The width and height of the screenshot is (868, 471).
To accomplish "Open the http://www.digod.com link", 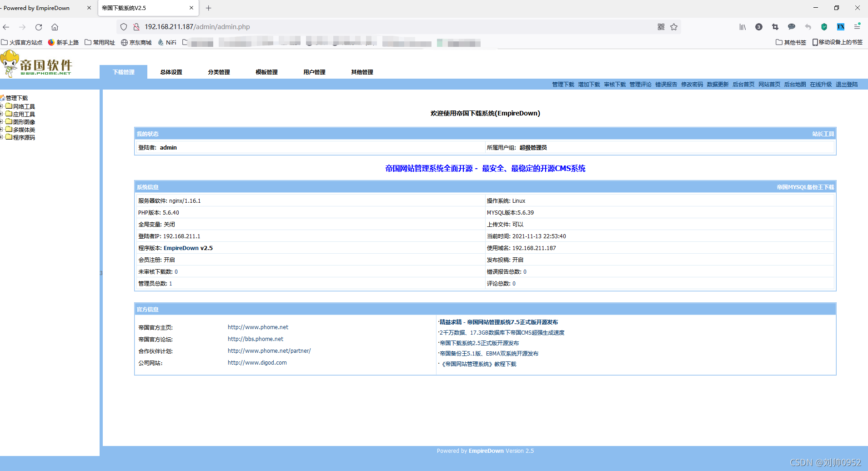I will [x=257, y=363].
